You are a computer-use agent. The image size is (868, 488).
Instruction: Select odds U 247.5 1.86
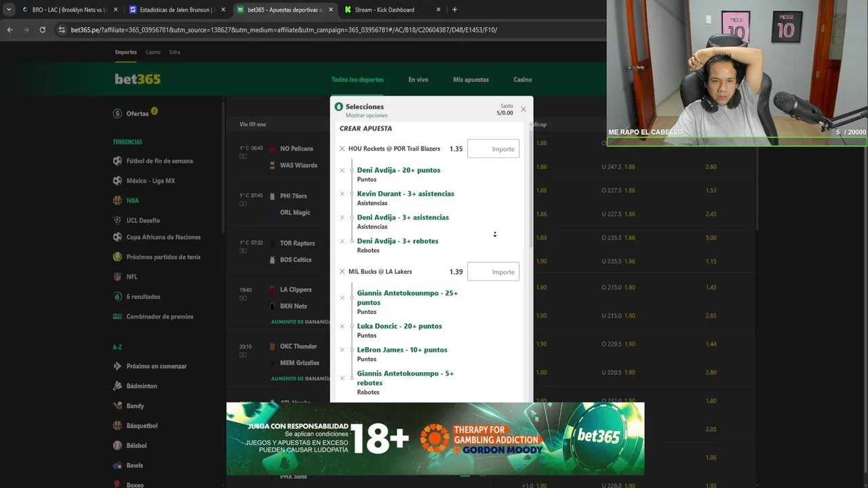click(618, 167)
